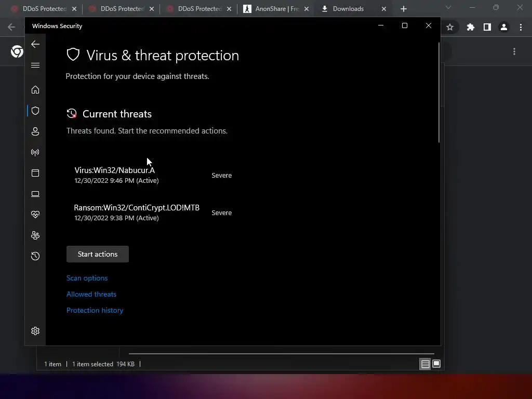Select the Virus:Win32/Nabucur.A threat entry

tap(153, 175)
